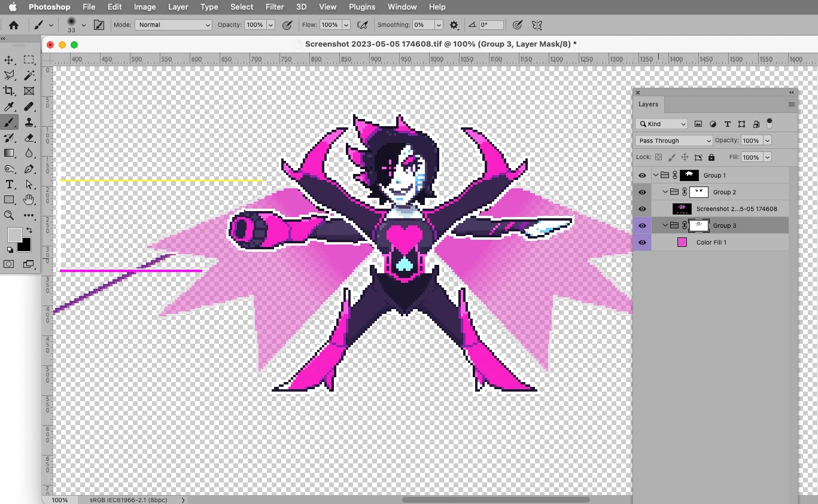Toggle pressure for brush size
The width and height of the screenshot is (818, 504).
point(518,25)
